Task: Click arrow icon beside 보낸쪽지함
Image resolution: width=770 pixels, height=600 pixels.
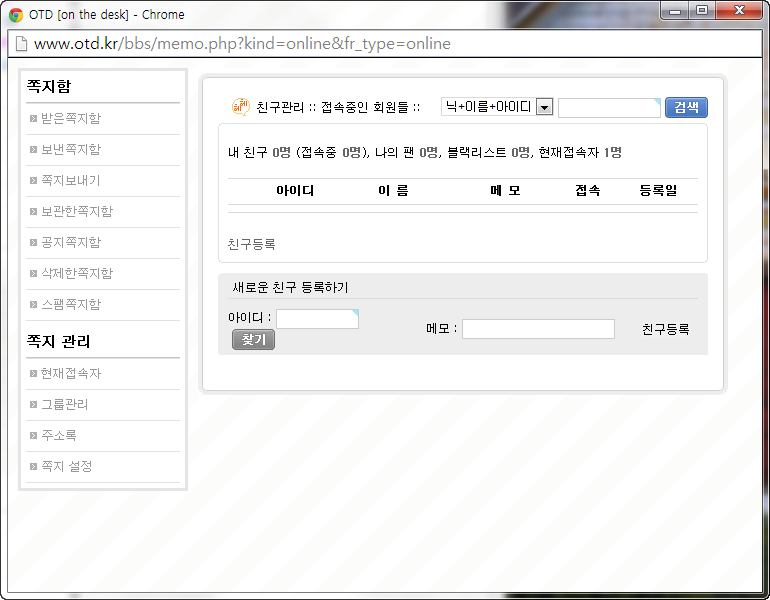Action: click(x=33, y=149)
